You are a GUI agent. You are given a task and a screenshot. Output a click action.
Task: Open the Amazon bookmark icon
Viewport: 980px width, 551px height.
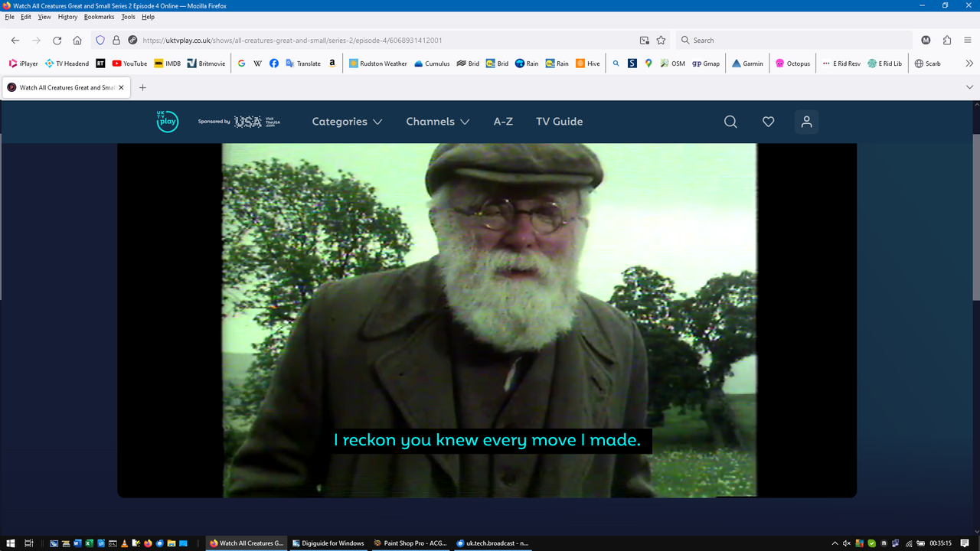point(332,64)
